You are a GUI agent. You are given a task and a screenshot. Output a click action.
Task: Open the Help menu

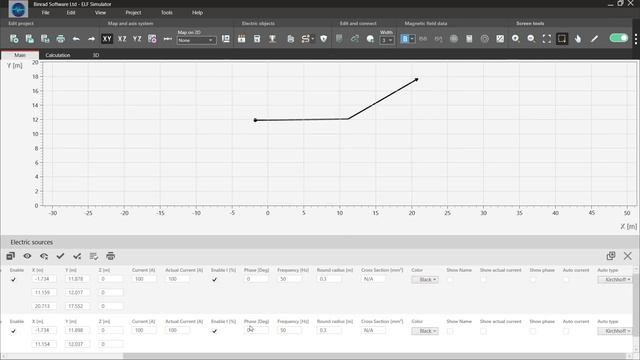[x=197, y=13]
